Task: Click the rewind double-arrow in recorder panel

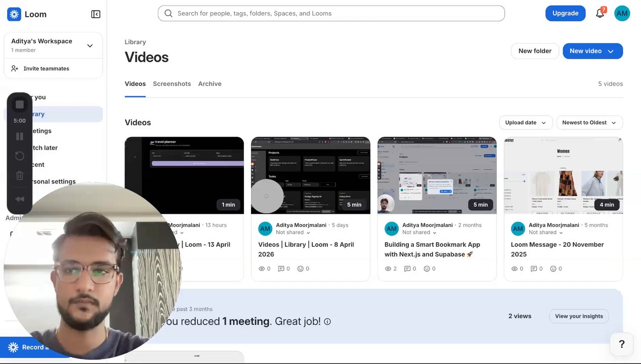Action: (20, 199)
